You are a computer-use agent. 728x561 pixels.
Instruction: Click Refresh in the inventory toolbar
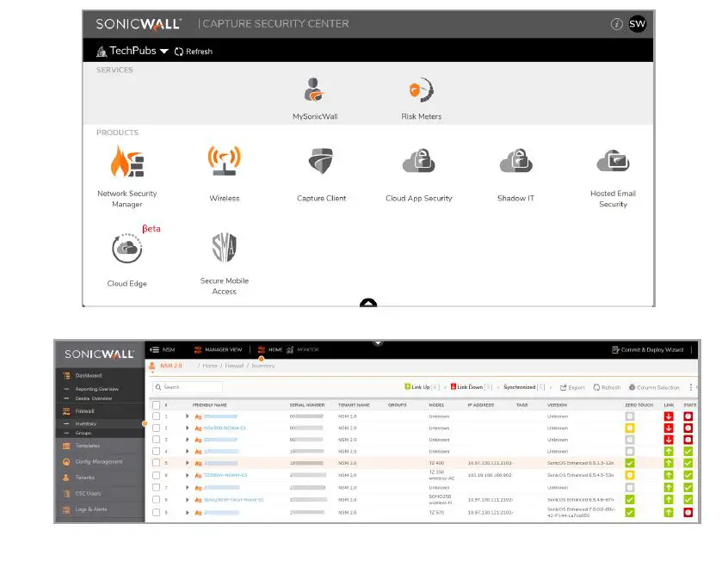coord(607,387)
